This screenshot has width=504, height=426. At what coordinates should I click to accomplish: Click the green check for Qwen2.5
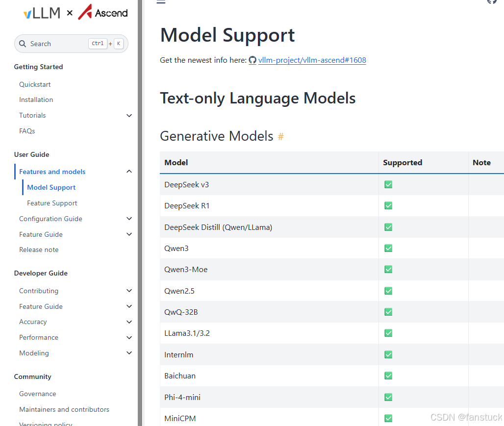point(388,291)
